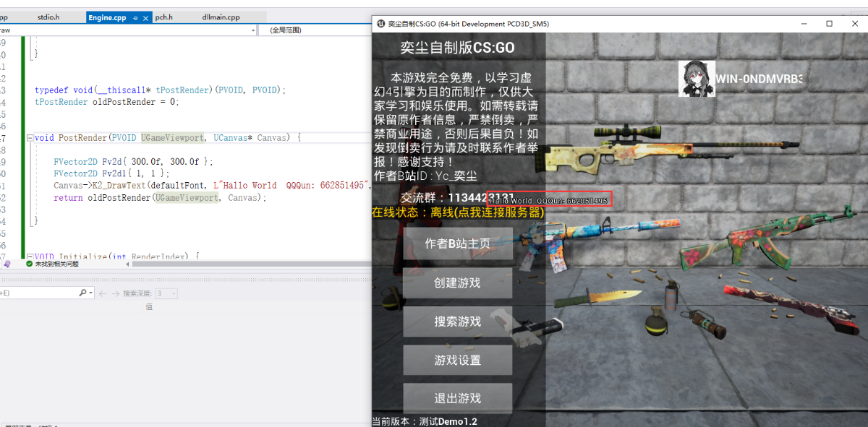The width and height of the screenshot is (868, 427).
Task: Click the navigate forward arrow in watch panel
Action: (x=114, y=293)
